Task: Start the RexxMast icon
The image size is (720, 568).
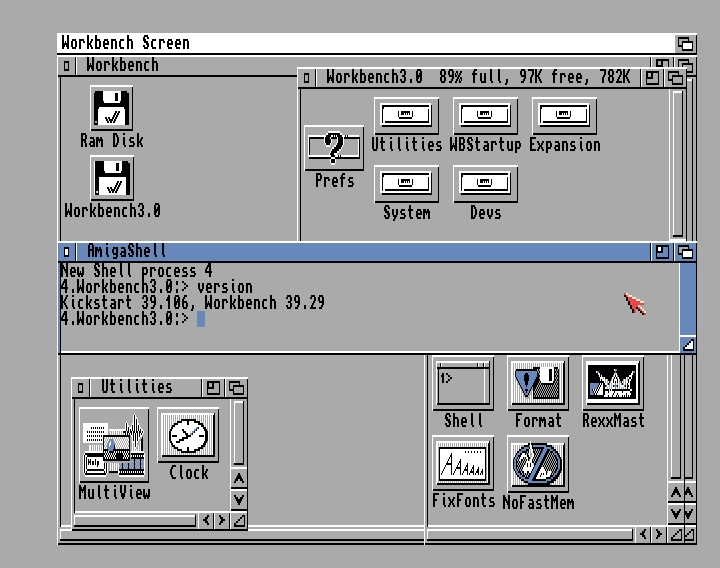Action: pos(612,384)
